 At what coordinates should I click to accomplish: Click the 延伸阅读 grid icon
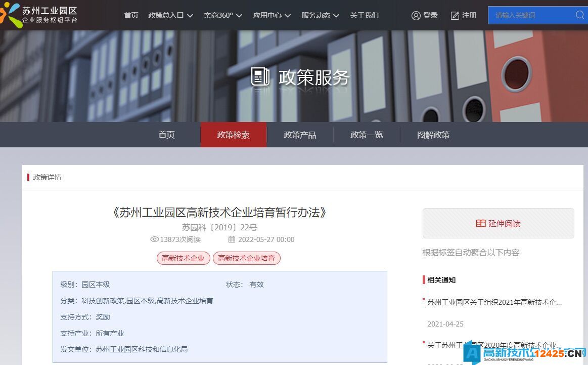click(x=481, y=223)
